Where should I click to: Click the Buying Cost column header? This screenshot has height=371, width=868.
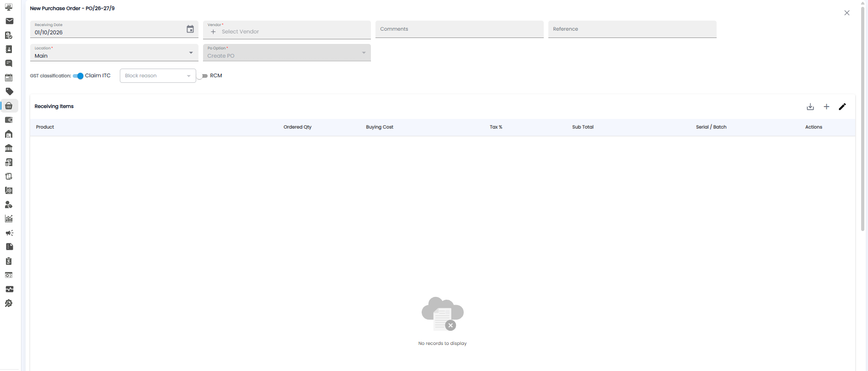pos(380,127)
